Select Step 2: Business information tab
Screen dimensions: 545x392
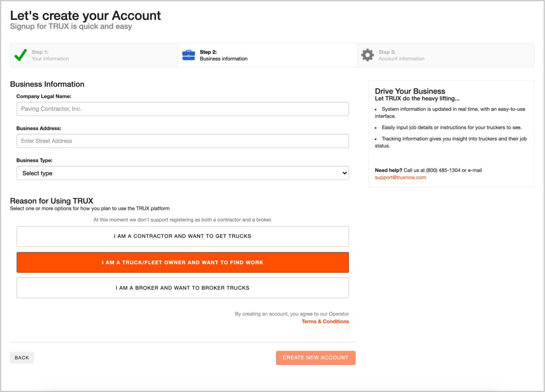pyautogui.click(x=267, y=55)
